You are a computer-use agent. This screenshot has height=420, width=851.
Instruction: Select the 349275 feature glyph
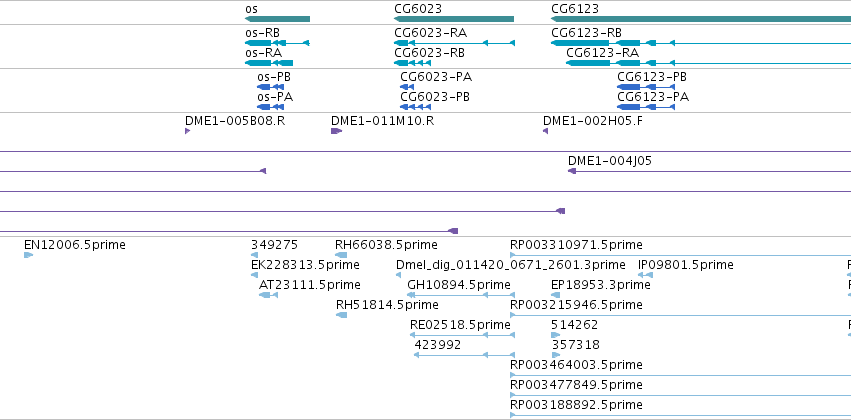[255, 255]
